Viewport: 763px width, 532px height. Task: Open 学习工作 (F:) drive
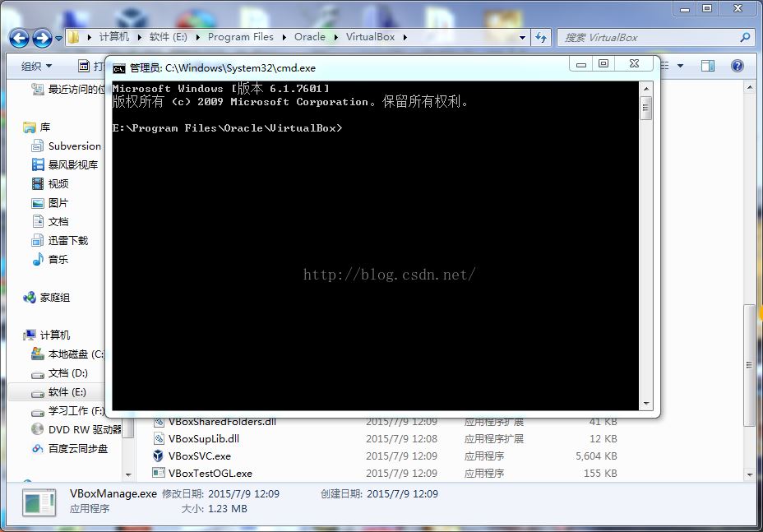tap(68, 411)
